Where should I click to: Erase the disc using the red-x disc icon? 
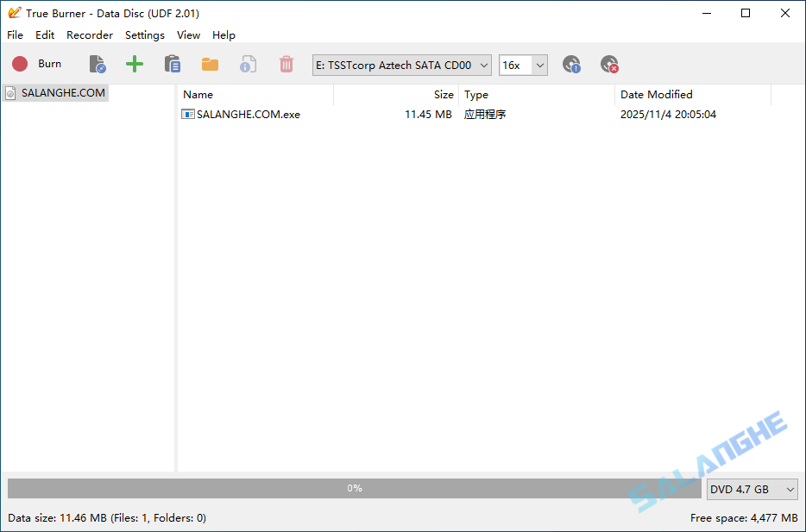point(609,64)
